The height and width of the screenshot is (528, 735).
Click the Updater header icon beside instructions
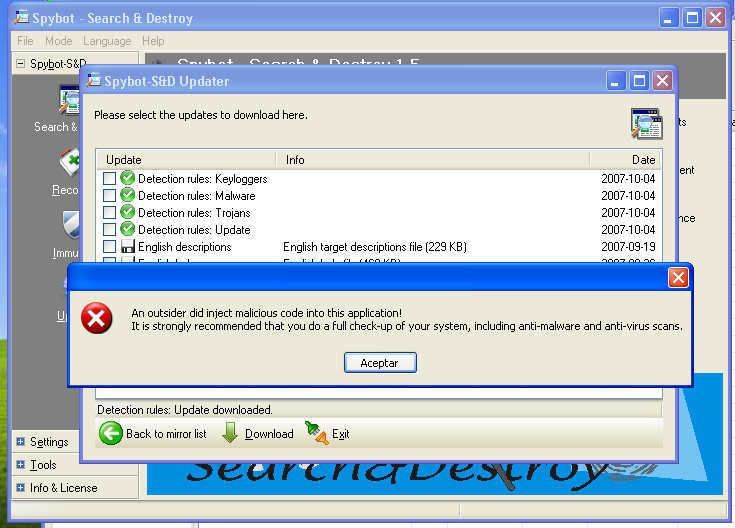coord(646,124)
